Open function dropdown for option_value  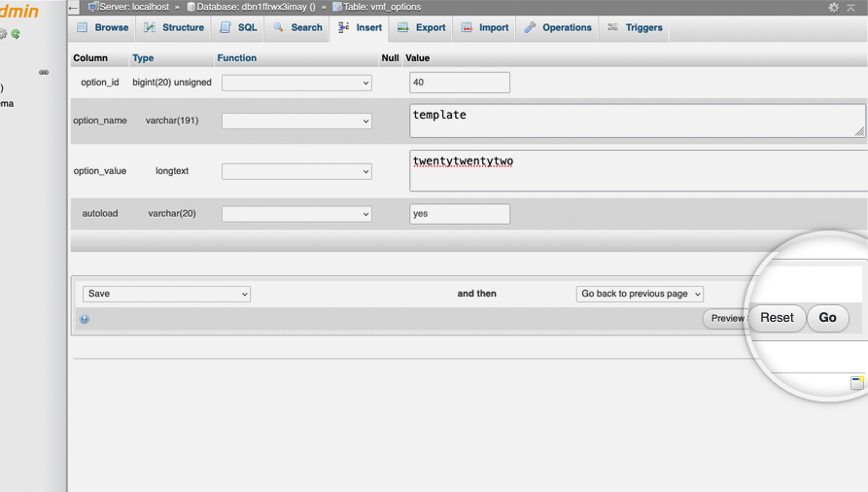point(296,172)
